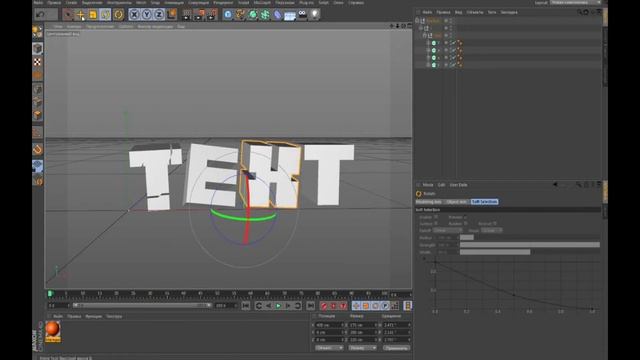Click the back arrow in Attribute Manager
This screenshot has width=640, height=360.
[x=555, y=185]
